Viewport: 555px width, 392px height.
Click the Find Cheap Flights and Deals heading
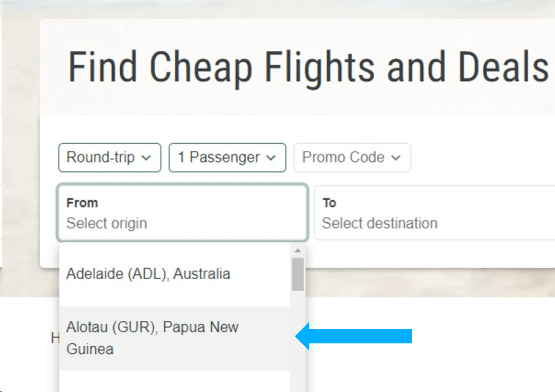(308, 67)
